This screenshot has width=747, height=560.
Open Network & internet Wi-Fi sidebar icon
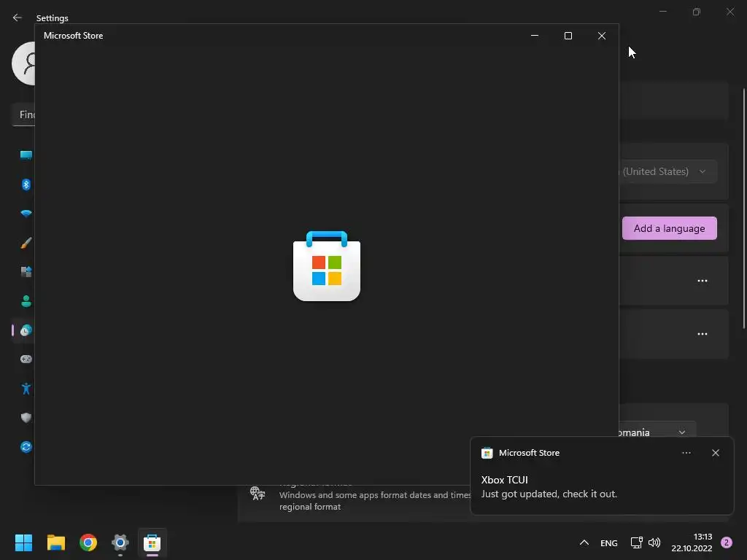coord(26,214)
